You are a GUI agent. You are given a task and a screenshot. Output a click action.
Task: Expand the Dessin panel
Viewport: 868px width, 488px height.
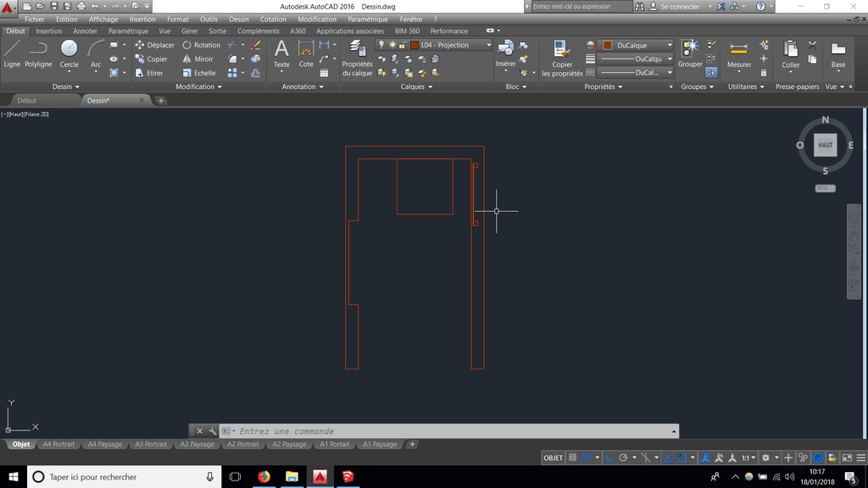tap(66, 86)
